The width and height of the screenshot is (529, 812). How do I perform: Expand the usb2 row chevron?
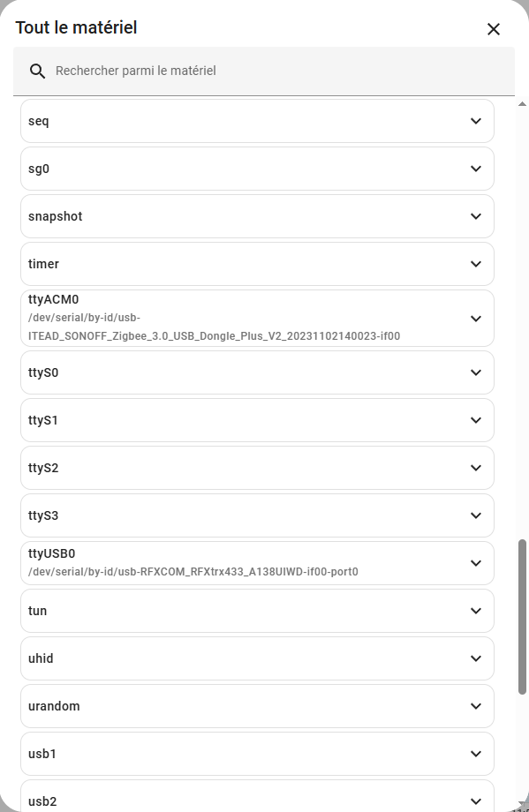click(x=476, y=801)
